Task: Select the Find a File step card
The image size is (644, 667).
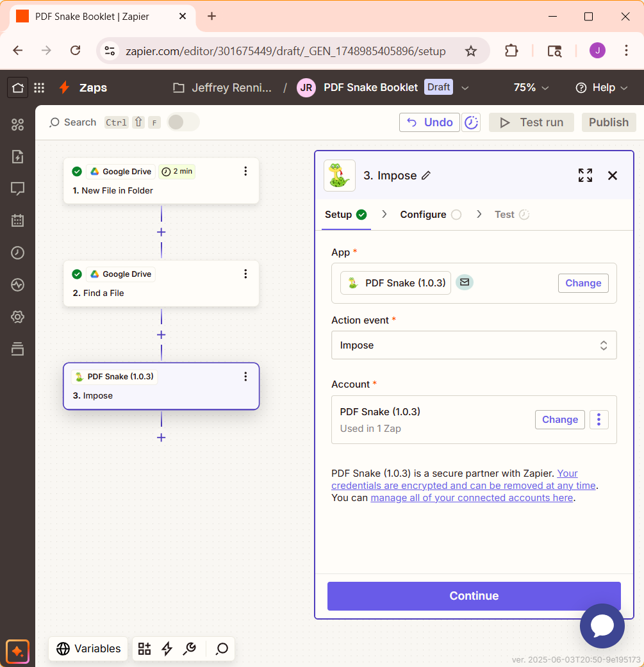Action: pos(161,283)
